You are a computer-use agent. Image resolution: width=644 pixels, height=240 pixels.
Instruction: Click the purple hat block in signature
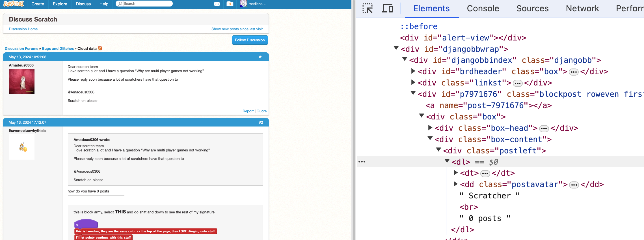pos(86,224)
